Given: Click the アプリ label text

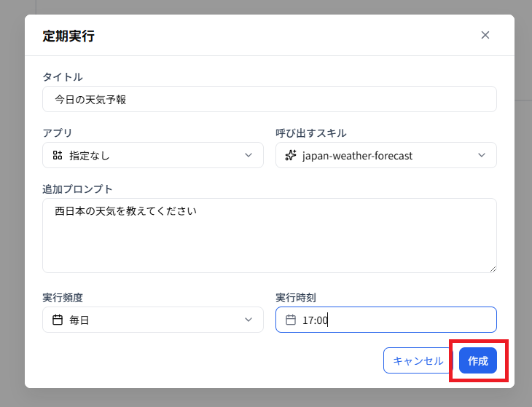Looking at the screenshot, I should pos(58,133).
